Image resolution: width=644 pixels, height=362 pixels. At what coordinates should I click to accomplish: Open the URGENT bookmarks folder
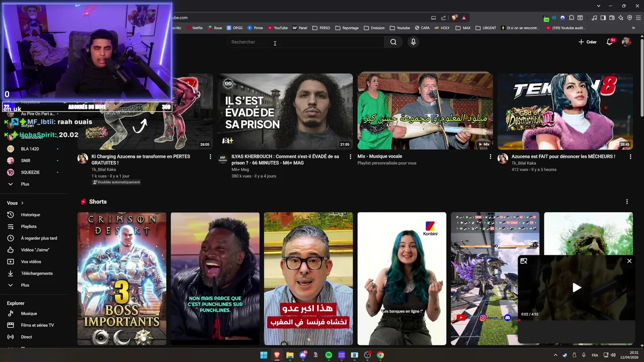pos(486,28)
